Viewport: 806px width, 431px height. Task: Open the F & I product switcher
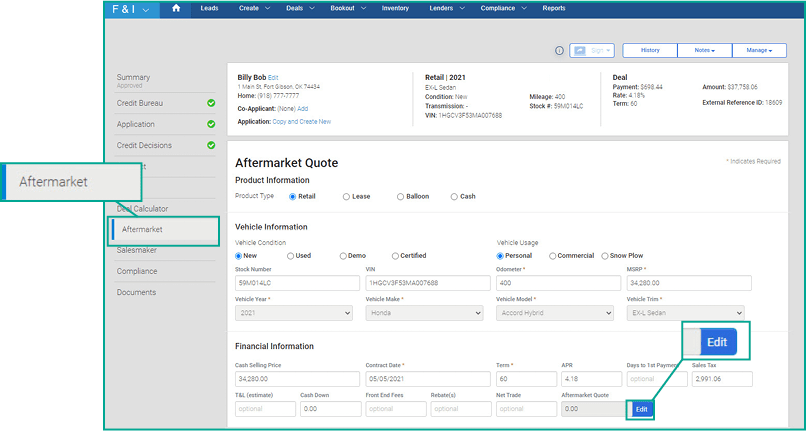click(x=131, y=9)
